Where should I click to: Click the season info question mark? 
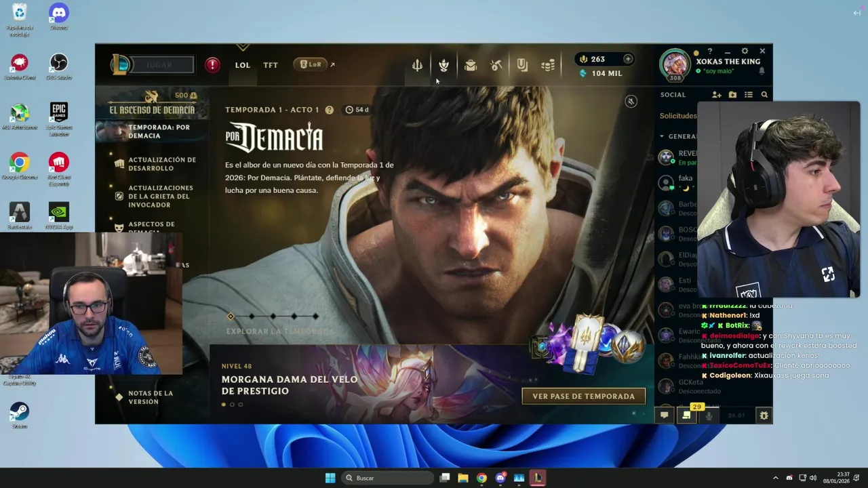coord(330,110)
